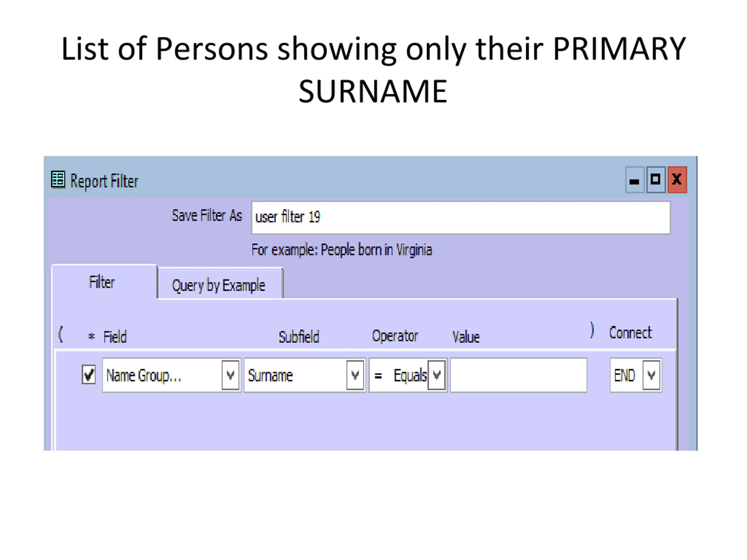
Task: Click the Subfield column header
Action: click(x=299, y=337)
